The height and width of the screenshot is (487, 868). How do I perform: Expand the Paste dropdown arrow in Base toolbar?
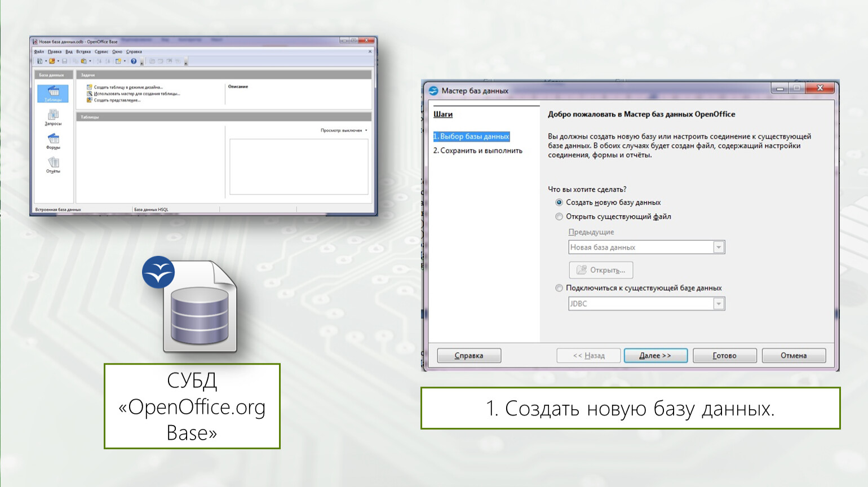(90, 61)
